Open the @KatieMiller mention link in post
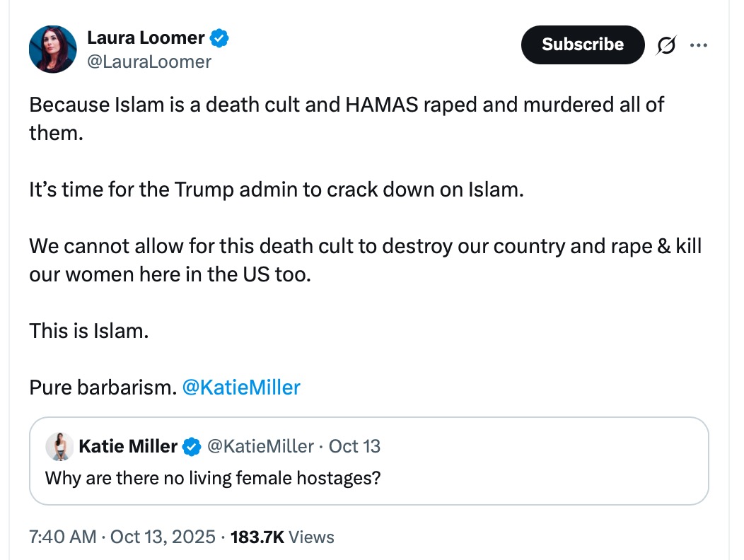 point(241,387)
